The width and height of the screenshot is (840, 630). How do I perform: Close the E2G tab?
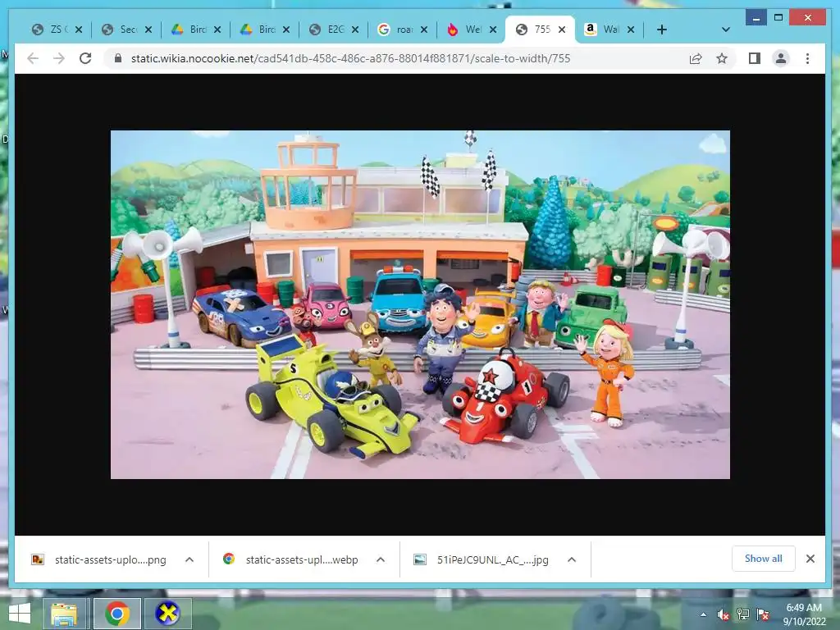pyautogui.click(x=355, y=30)
